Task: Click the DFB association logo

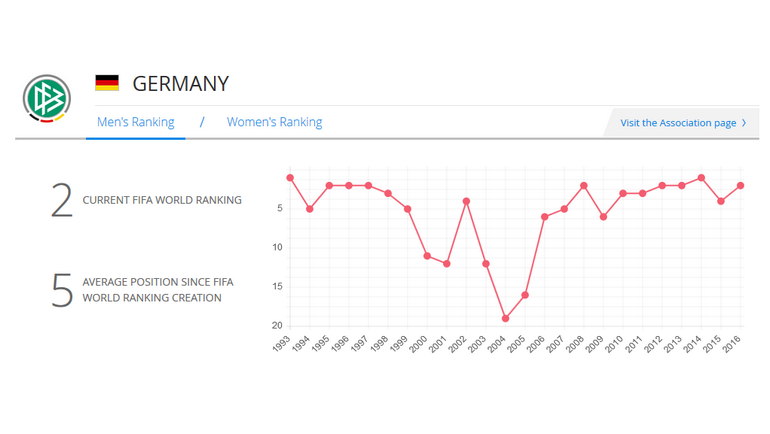Action: 47,99
